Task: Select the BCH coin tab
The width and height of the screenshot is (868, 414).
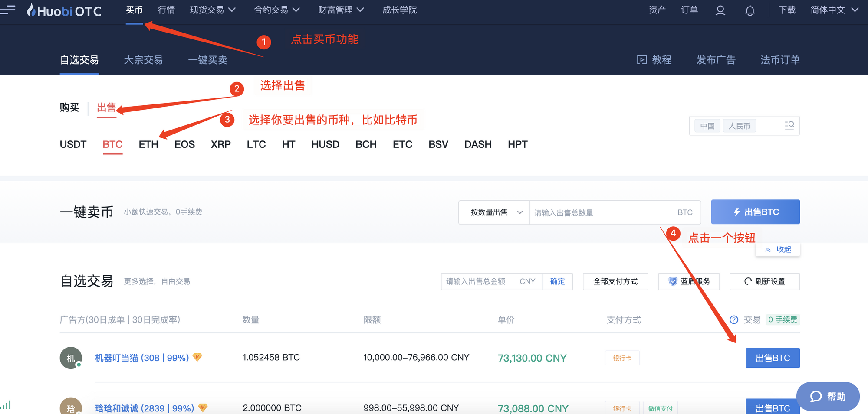Action: pyautogui.click(x=366, y=144)
